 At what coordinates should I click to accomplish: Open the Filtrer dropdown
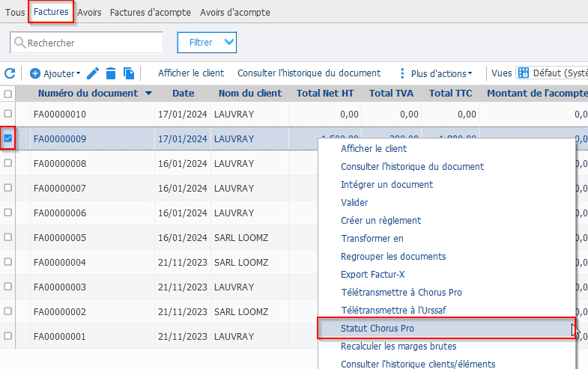coord(207,43)
